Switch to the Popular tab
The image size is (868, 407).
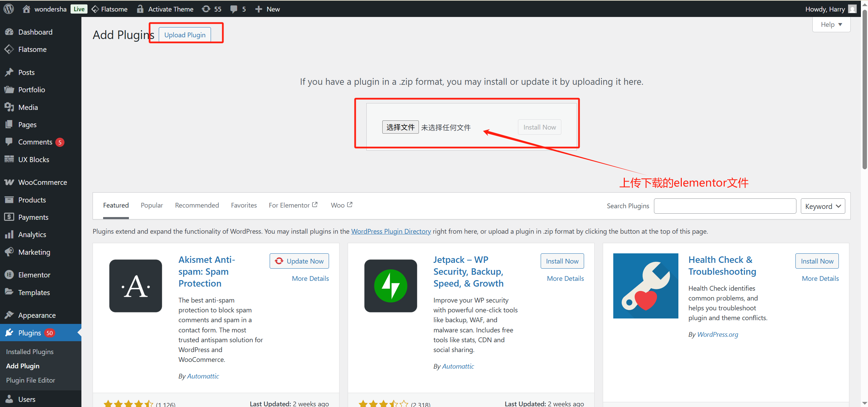click(x=152, y=205)
